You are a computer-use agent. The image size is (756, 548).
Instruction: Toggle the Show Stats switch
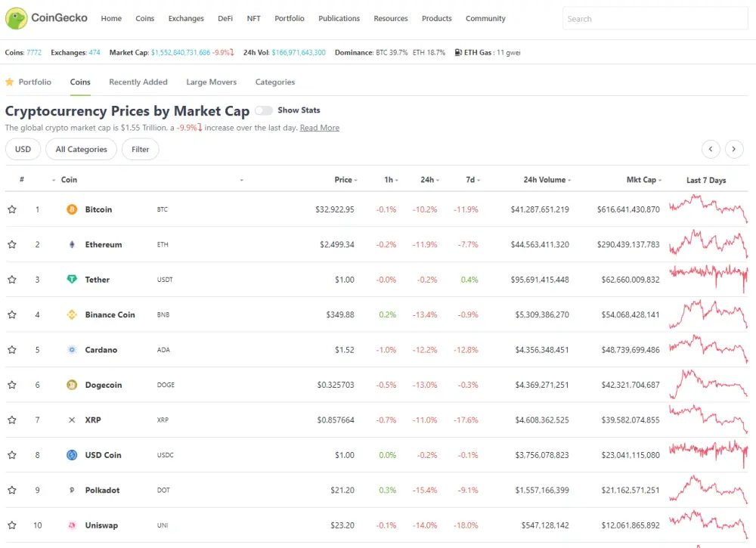point(264,110)
